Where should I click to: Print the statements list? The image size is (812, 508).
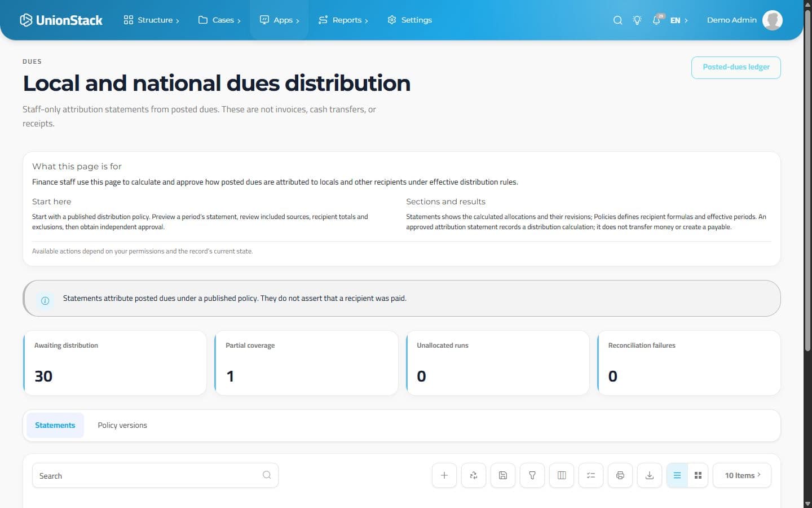pyautogui.click(x=620, y=475)
